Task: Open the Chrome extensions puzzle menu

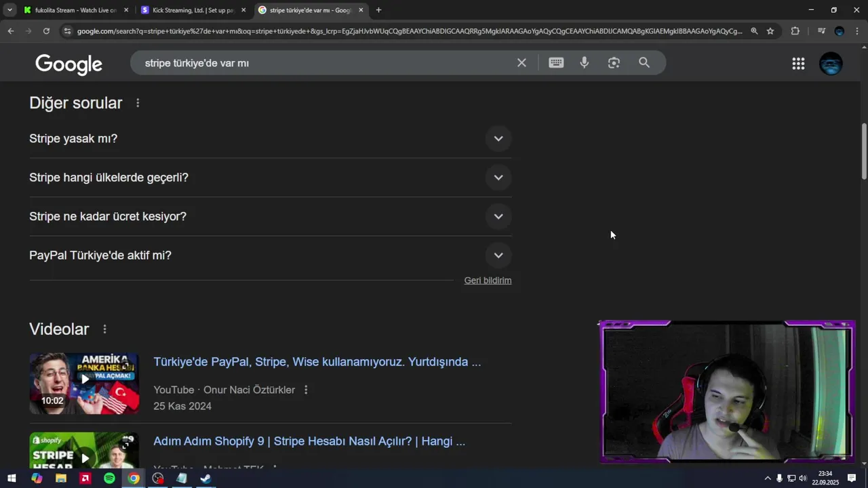Action: click(x=795, y=31)
